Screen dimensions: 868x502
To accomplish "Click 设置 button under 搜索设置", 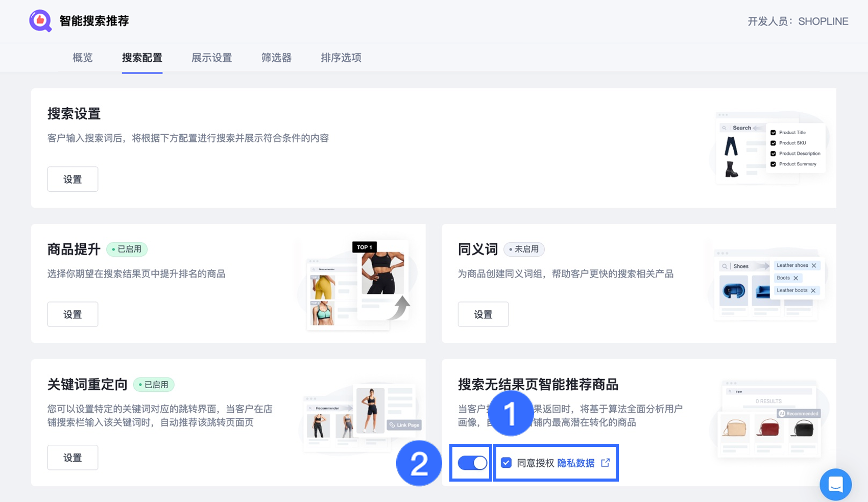I will click(73, 179).
